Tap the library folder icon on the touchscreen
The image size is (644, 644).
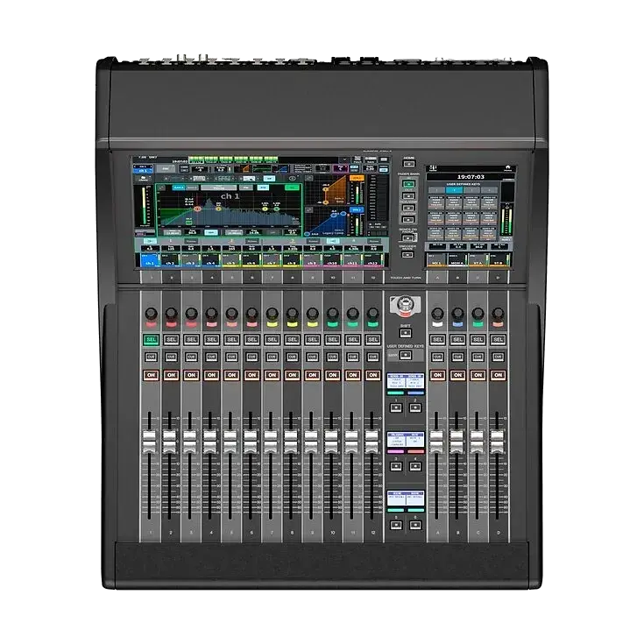pyautogui.click(x=144, y=179)
